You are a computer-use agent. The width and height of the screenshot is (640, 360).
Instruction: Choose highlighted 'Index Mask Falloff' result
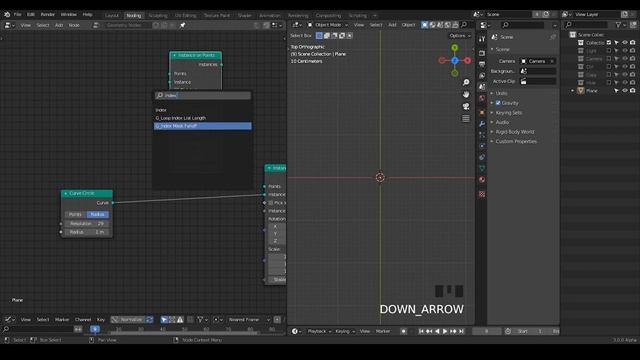[x=202, y=126]
